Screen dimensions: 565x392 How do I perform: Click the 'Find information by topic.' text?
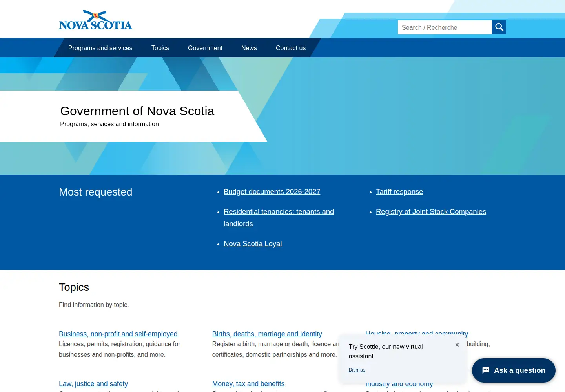tap(94, 305)
